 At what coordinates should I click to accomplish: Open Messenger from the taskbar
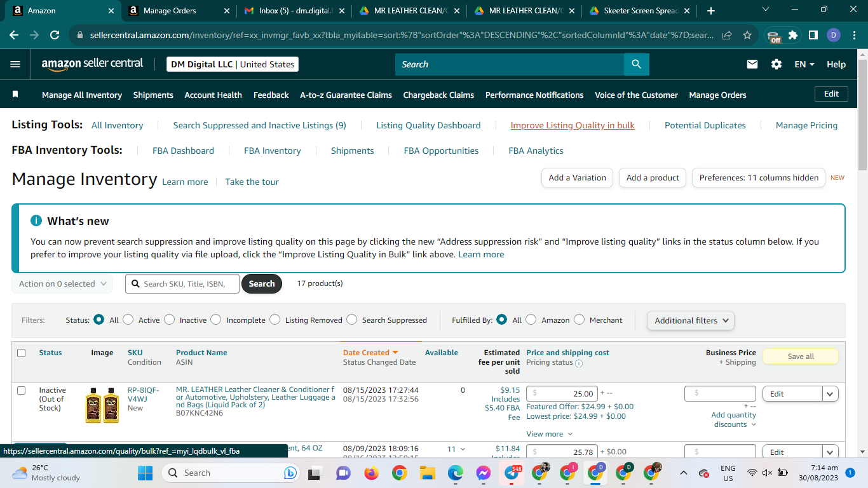pos(483,473)
